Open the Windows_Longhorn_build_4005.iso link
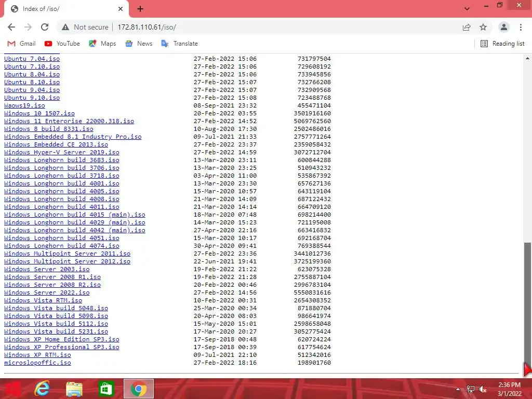 tap(62, 191)
